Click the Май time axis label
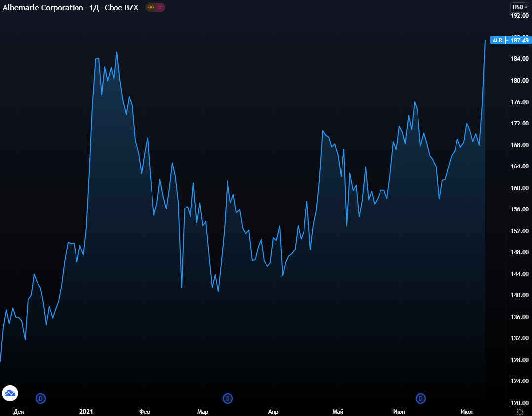The height and width of the screenshot is (416, 532). pyautogui.click(x=338, y=412)
